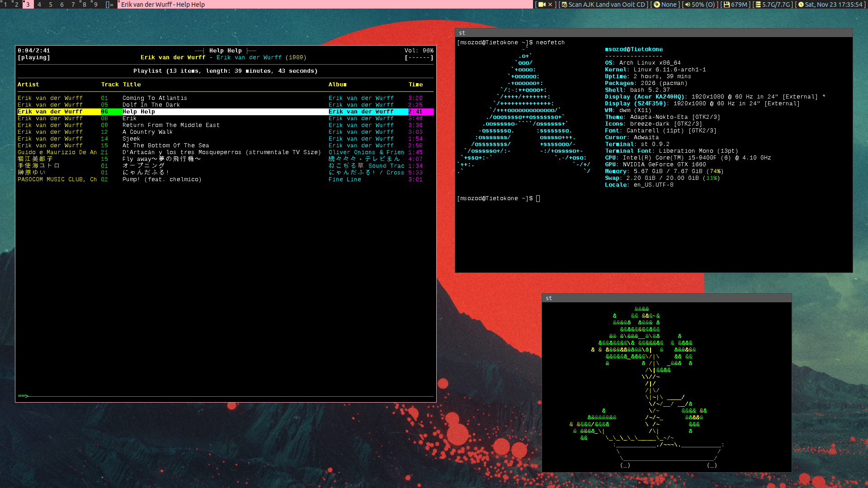Click the 'Track' column header
Image resolution: width=868 pixels, height=488 pixels.
click(110, 84)
